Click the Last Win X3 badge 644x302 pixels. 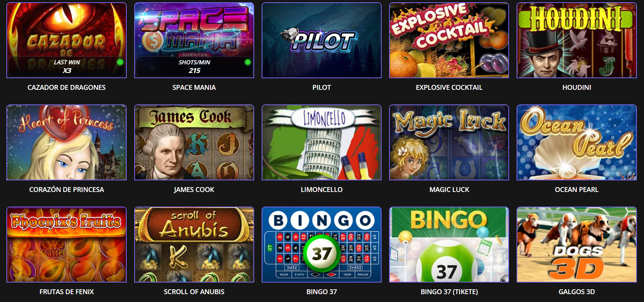(x=67, y=67)
